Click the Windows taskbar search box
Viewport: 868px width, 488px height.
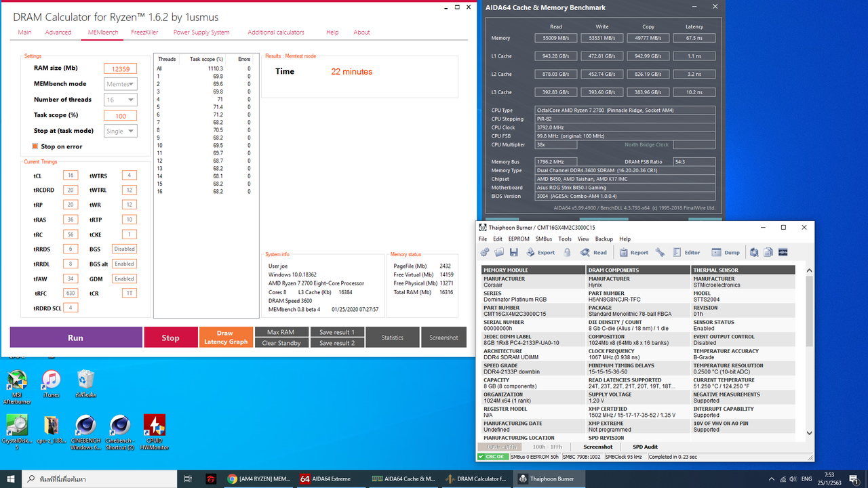100,479
